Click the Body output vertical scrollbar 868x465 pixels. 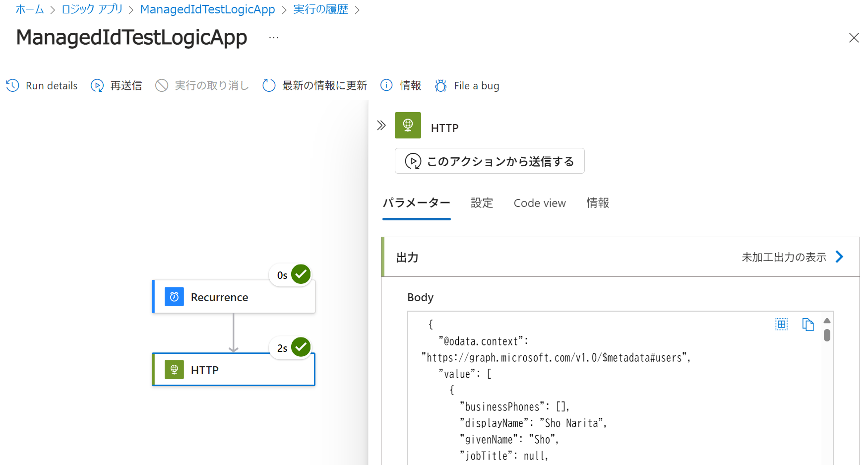point(826,335)
